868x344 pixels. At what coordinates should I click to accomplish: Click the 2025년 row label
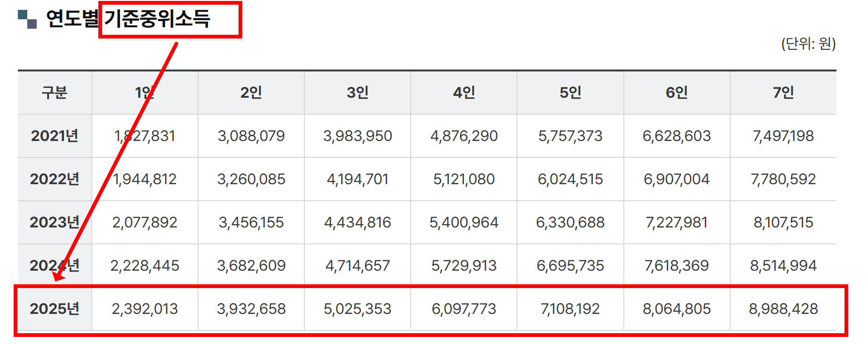pos(55,309)
